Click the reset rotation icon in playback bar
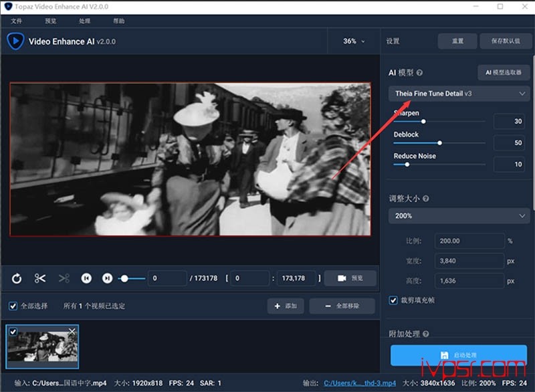The image size is (535, 392). [x=16, y=278]
